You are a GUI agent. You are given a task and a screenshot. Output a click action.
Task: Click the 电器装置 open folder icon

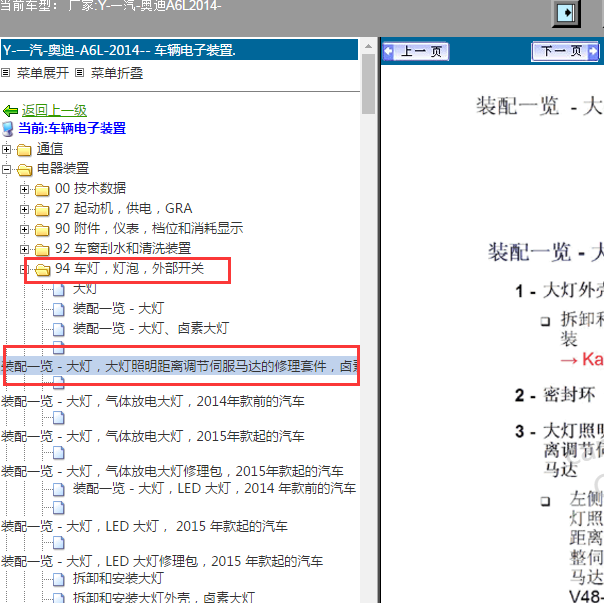pyautogui.click(x=24, y=170)
